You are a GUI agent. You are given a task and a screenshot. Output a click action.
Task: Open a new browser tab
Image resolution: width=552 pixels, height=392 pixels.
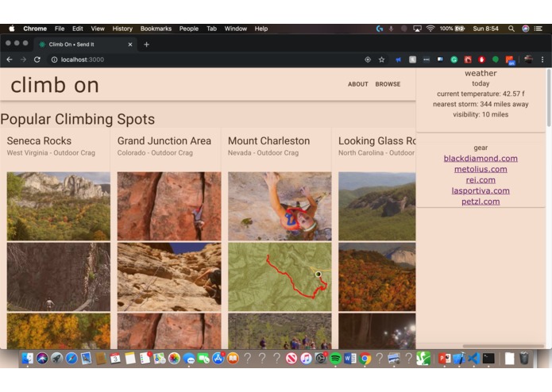[146, 44]
